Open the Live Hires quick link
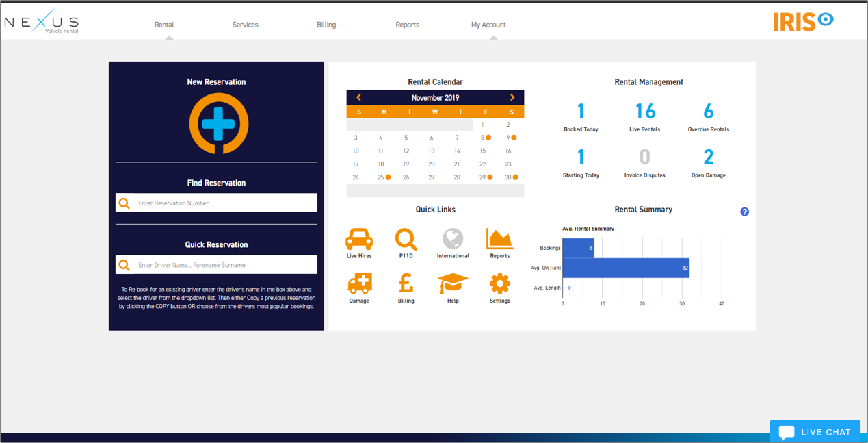Screen dimensions: 868x443 click(x=359, y=240)
